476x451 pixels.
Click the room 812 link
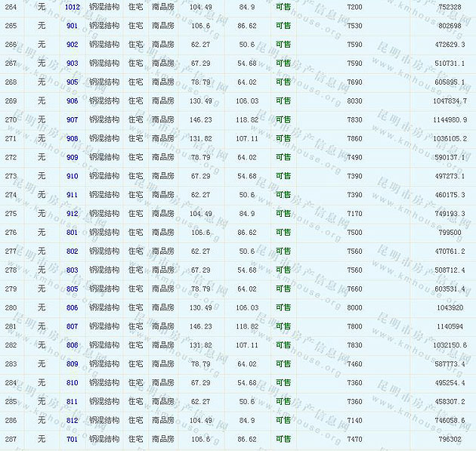point(73,420)
